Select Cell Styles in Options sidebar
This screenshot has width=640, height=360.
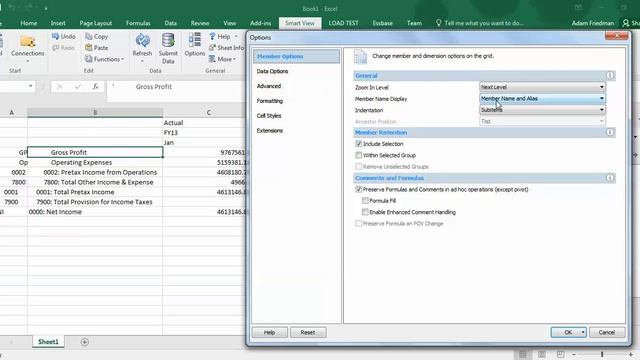269,116
